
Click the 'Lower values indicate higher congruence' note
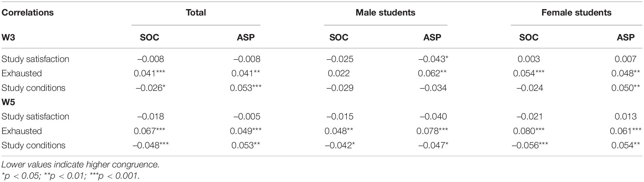tap(80, 164)
